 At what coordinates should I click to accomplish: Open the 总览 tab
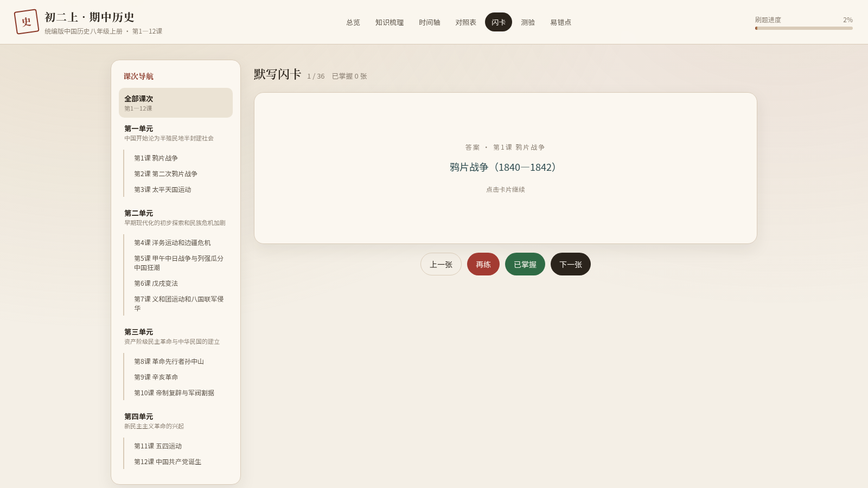[353, 22]
